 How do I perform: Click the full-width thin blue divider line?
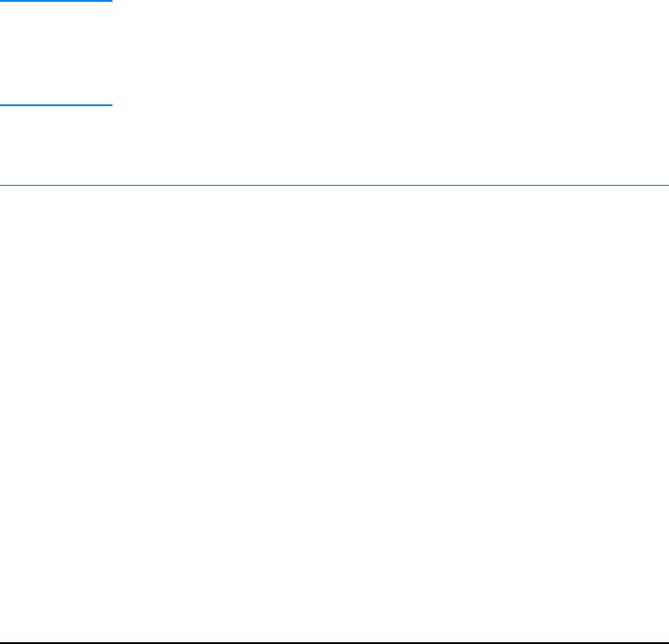pos(334,185)
